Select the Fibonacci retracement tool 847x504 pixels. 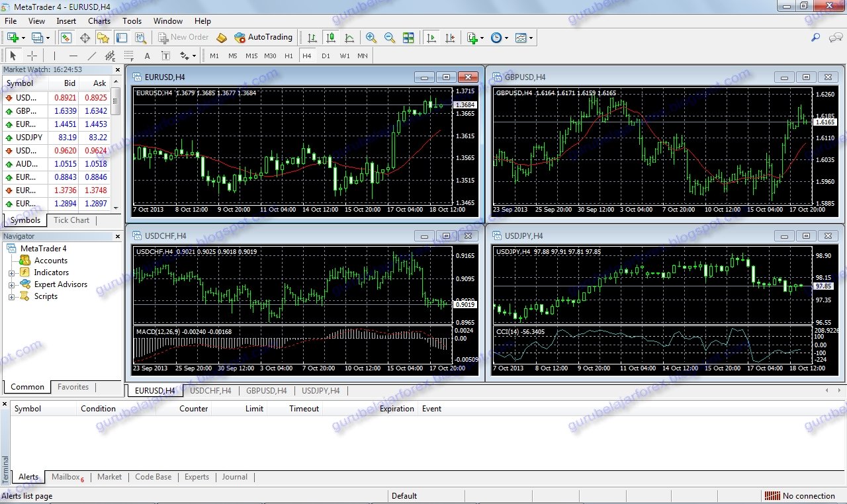point(129,55)
